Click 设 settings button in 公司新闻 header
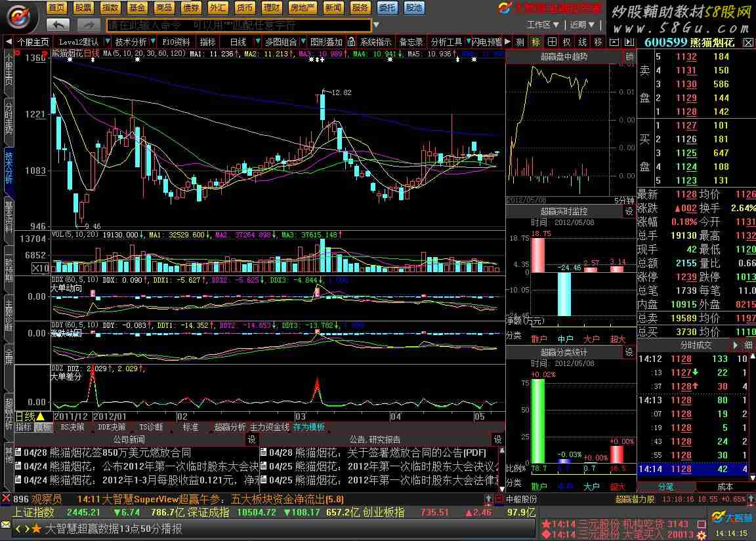 click(251, 439)
